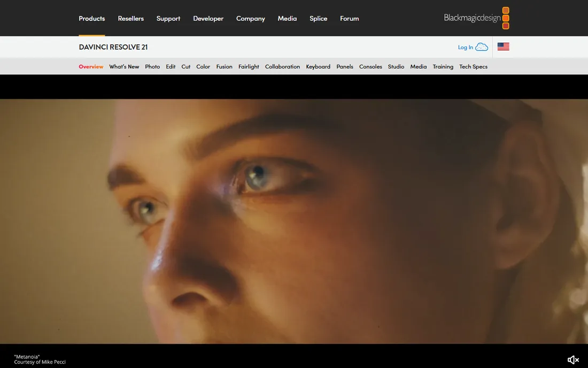588x368 pixels.
Task: View the Collaboration tab
Action: point(282,66)
